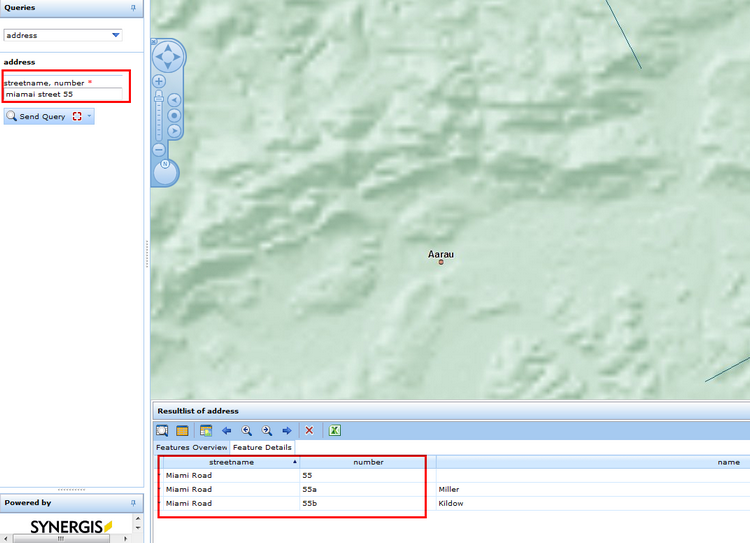Sort by the streetname column header
This screenshot has height=543, width=750.
[x=232, y=462]
